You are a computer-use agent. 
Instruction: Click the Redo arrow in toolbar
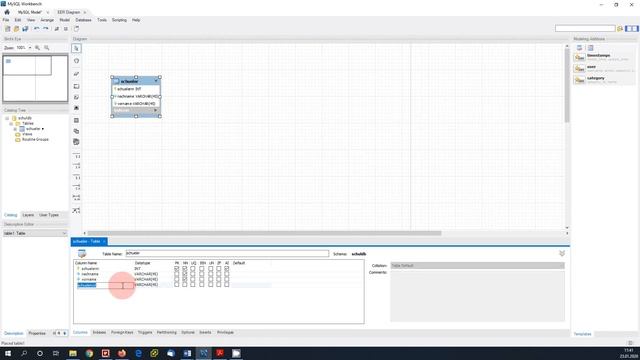tap(46, 29)
